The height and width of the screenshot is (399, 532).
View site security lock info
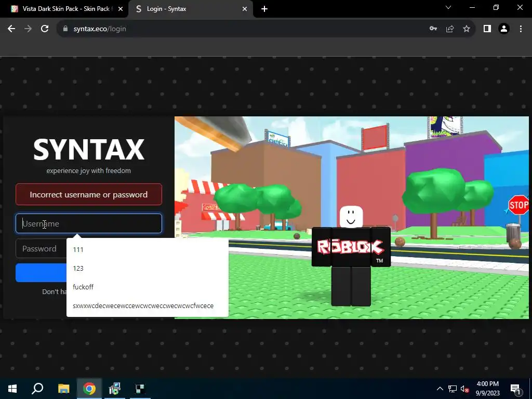point(65,29)
